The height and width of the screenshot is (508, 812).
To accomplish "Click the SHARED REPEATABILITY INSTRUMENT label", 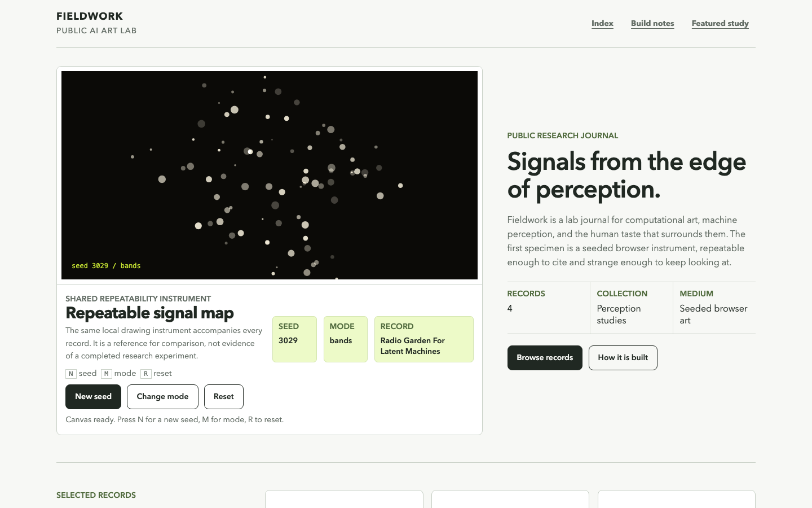I will click(x=138, y=299).
